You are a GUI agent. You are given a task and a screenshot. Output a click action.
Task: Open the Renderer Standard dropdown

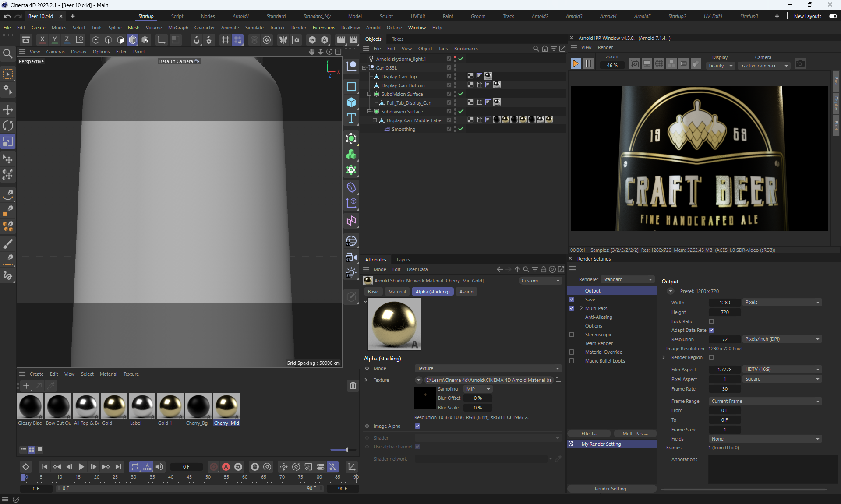click(627, 279)
